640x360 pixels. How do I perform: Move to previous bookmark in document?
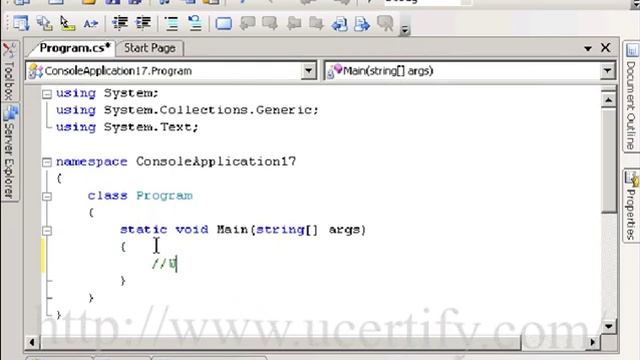click(340, 23)
